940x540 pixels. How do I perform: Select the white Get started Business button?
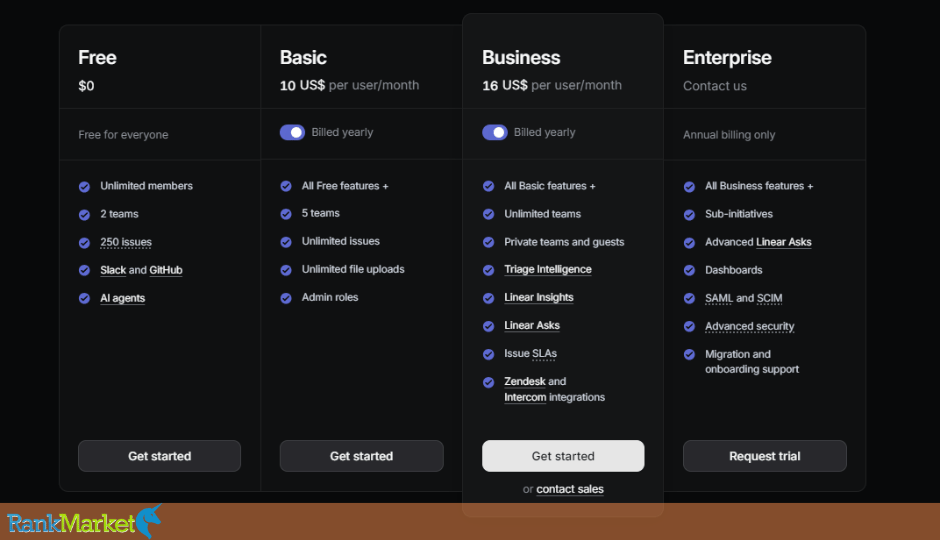click(x=563, y=456)
